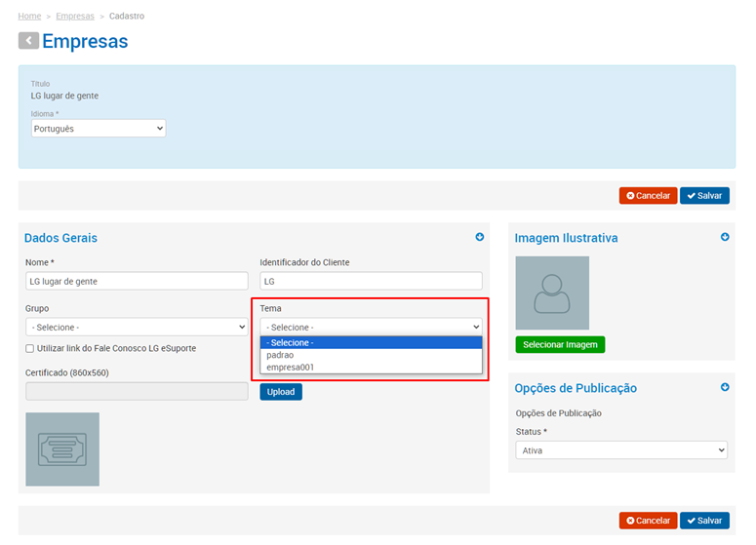Collapse the Imagem Ilustrativa panel icon
The image size is (756, 545).
(x=725, y=237)
